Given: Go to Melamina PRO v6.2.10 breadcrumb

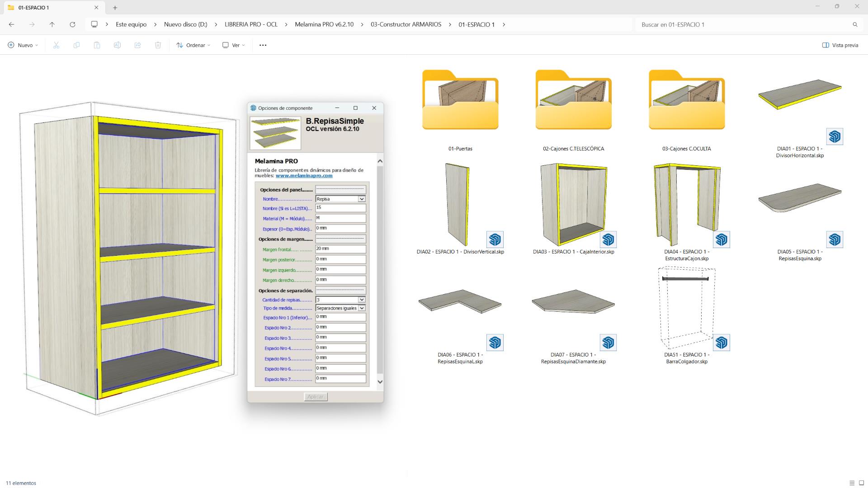Looking at the screenshot, I should click(x=324, y=24).
